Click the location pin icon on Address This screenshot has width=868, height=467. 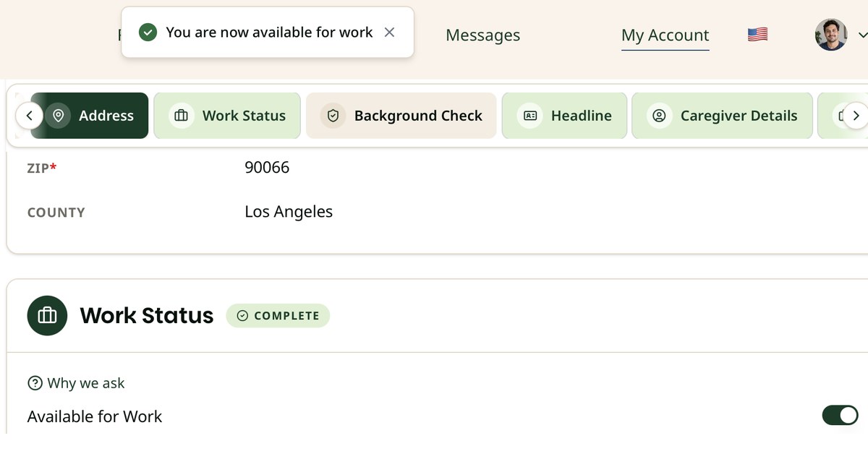coord(59,116)
